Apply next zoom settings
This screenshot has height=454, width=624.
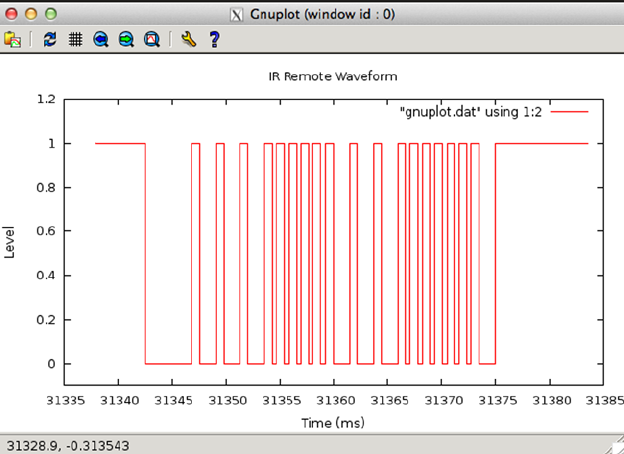(126, 39)
